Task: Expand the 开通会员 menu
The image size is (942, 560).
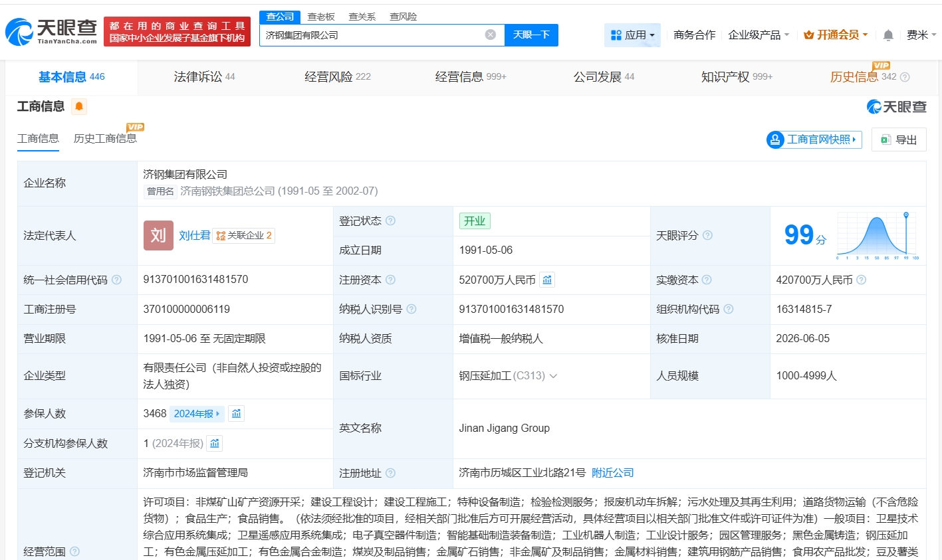Action: click(836, 35)
